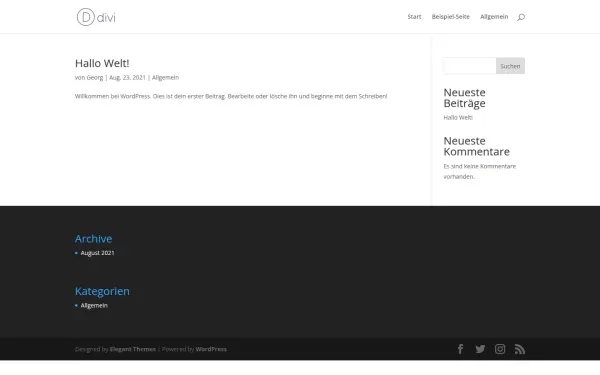Screen dimensions: 600x375
Task: Open the Facebook footer icon
Action: pyautogui.click(x=460, y=349)
